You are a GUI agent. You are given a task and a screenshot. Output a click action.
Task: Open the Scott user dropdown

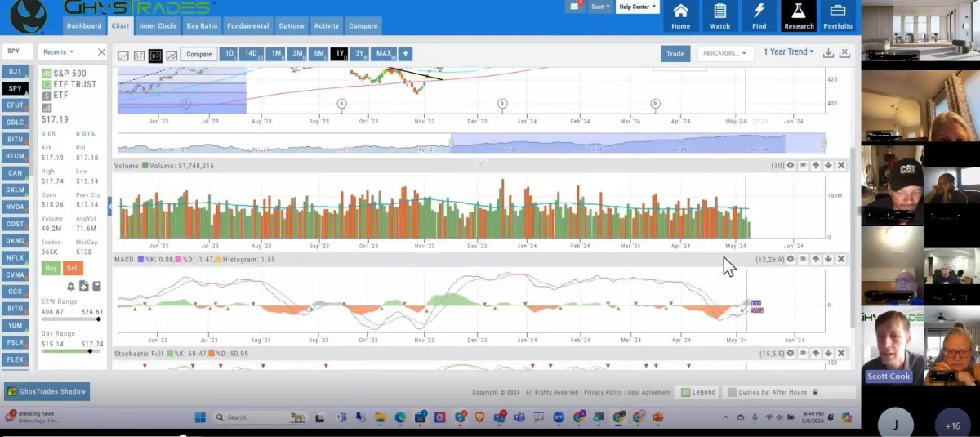coord(600,7)
